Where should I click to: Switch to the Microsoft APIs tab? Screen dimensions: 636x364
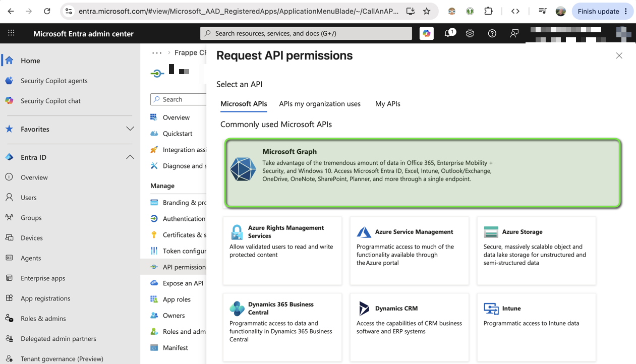244,104
